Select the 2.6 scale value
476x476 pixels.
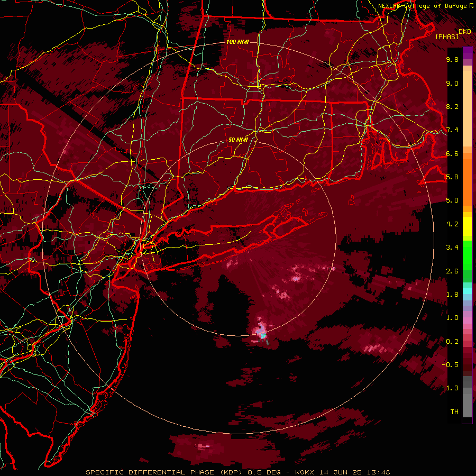pyautogui.click(x=452, y=271)
